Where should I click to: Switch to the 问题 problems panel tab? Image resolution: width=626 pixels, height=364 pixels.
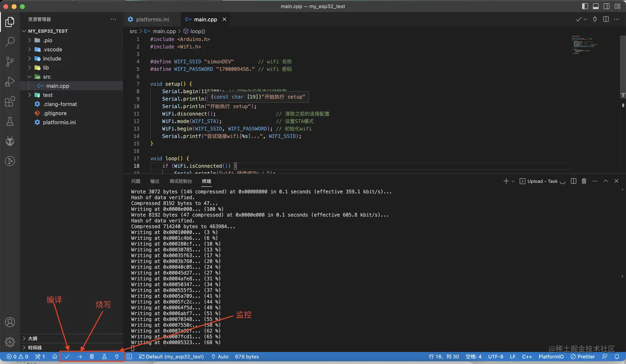[136, 181]
